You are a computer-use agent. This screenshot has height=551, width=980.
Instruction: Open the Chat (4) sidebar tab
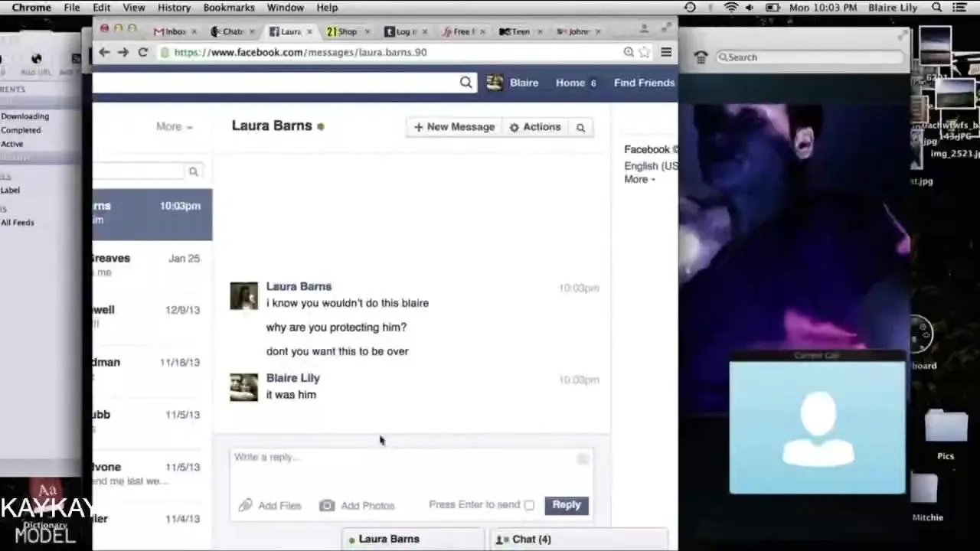click(580, 540)
